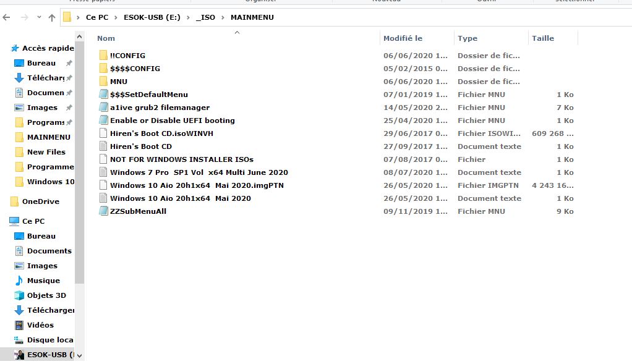The height and width of the screenshot is (364, 632).
Task: Expand the chevron before 'Ce PC' breadcrumb
Action: 78,17
